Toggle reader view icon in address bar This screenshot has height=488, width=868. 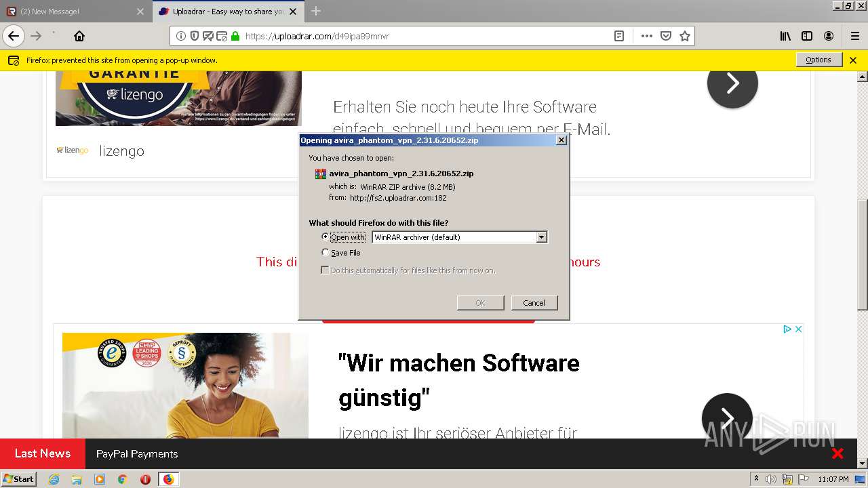(619, 36)
